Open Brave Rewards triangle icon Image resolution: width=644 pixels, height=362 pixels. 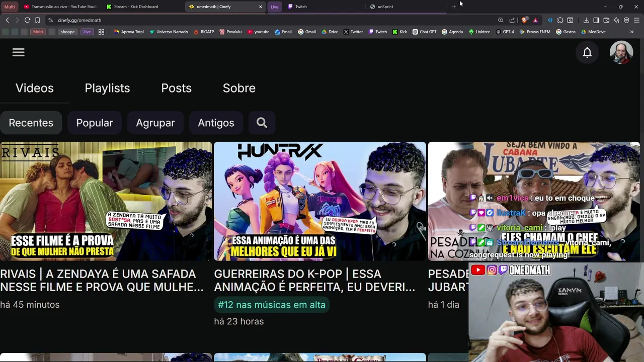[x=535, y=20]
